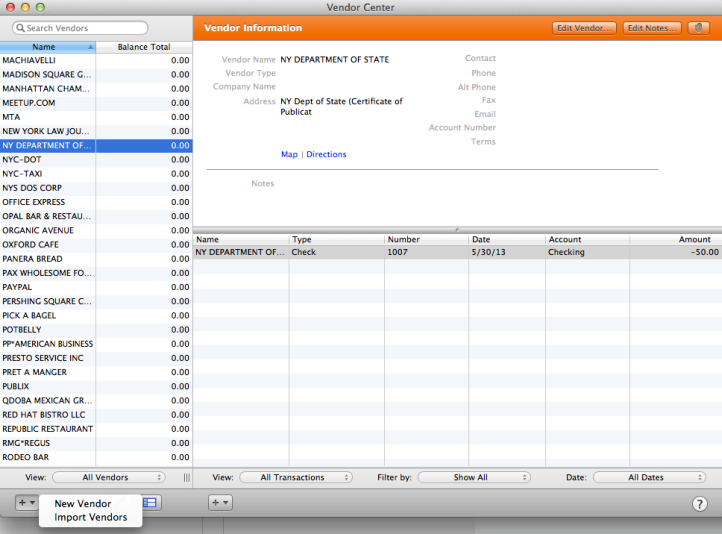722x534 pixels.
Task: Select RED HAT BISTRO LLC vendor
Action: pos(96,415)
